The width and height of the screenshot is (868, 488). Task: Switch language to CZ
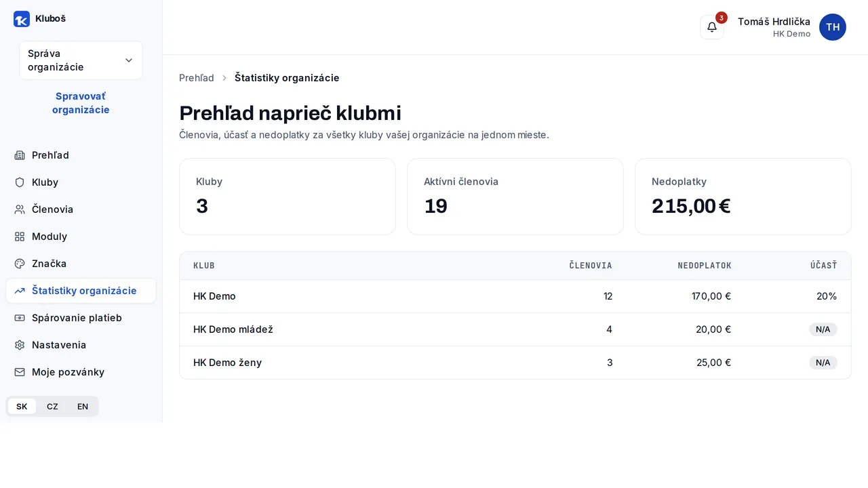click(52, 407)
